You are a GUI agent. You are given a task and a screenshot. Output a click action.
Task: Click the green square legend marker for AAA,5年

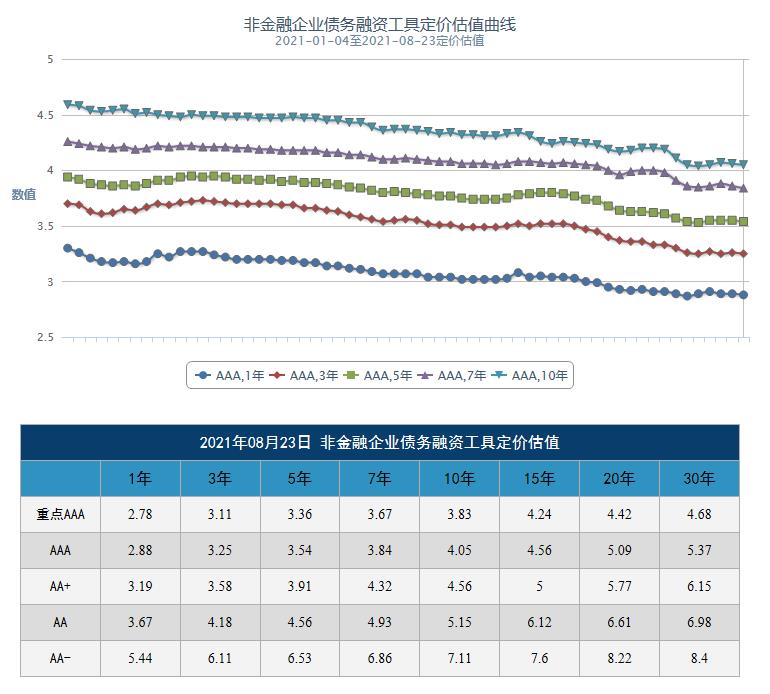point(350,376)
